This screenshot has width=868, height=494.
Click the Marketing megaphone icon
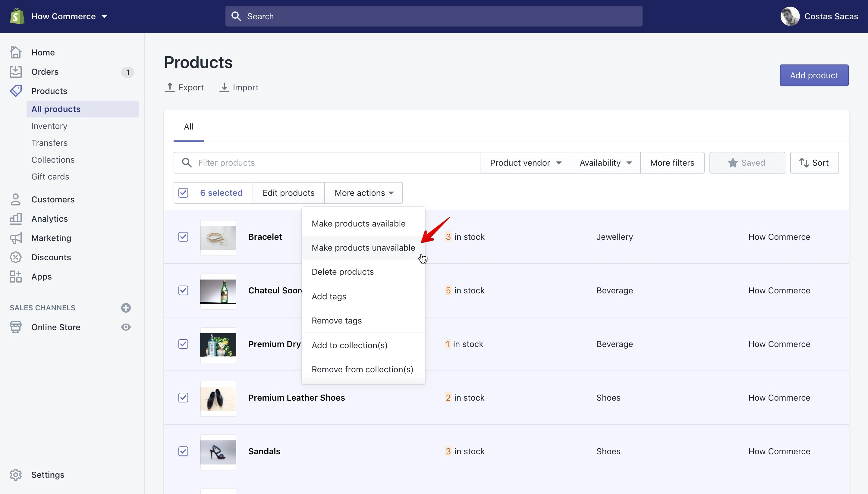(x=16, y=238)
